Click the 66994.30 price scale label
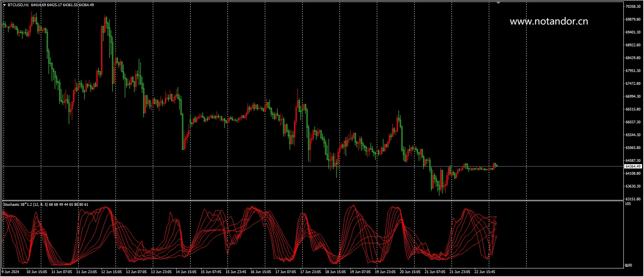 633,96
